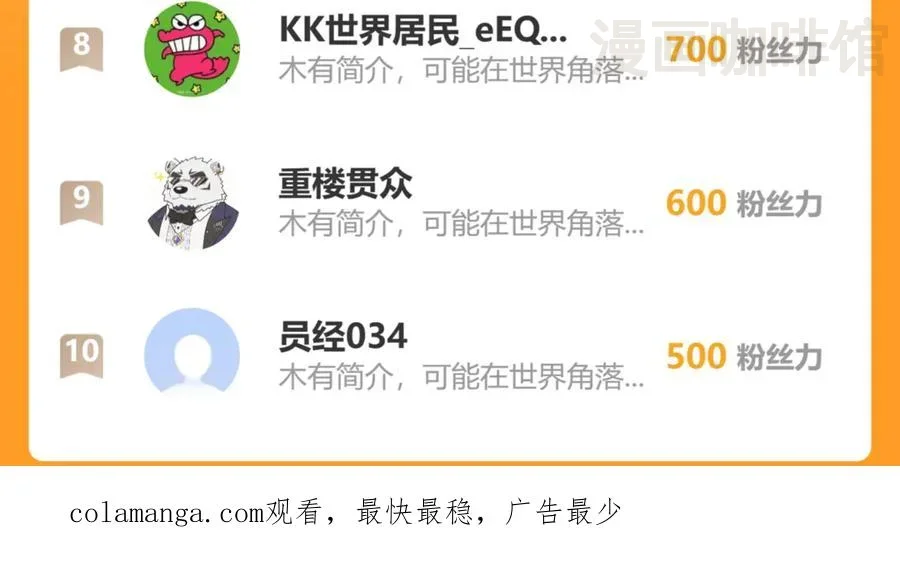900x565 pixels.
Task: Click the rank 8 badge icon
Action: pos(82,49)
